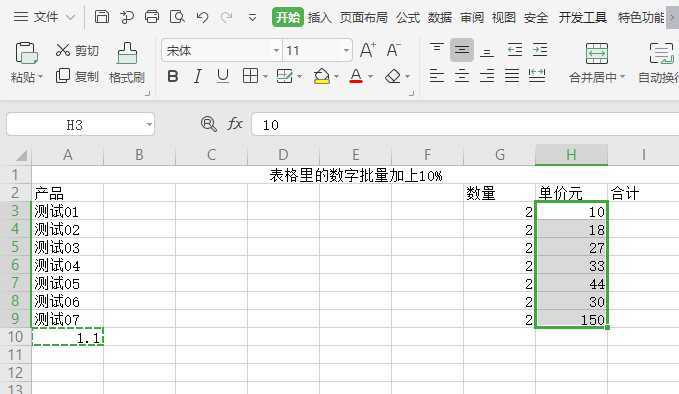The width and height of the screenshot is (679, 394).
Task: Click the eraser clear icon
Action: click(393, 76)
